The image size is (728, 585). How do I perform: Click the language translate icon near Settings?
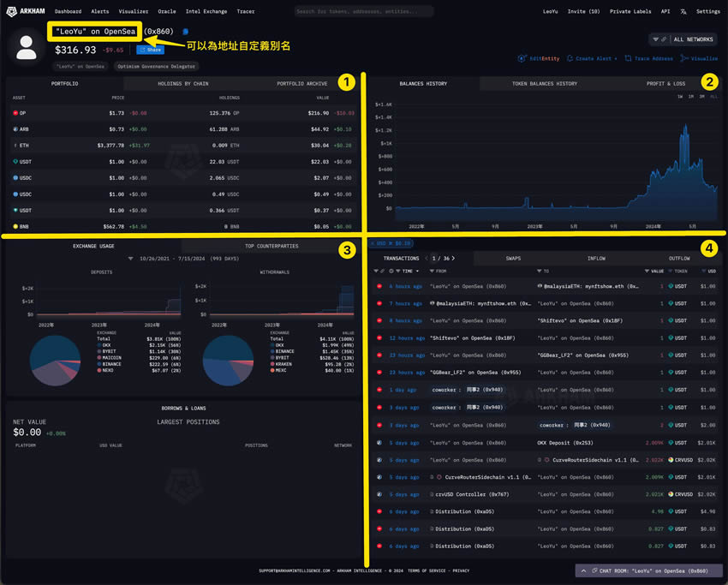[683, 12]
